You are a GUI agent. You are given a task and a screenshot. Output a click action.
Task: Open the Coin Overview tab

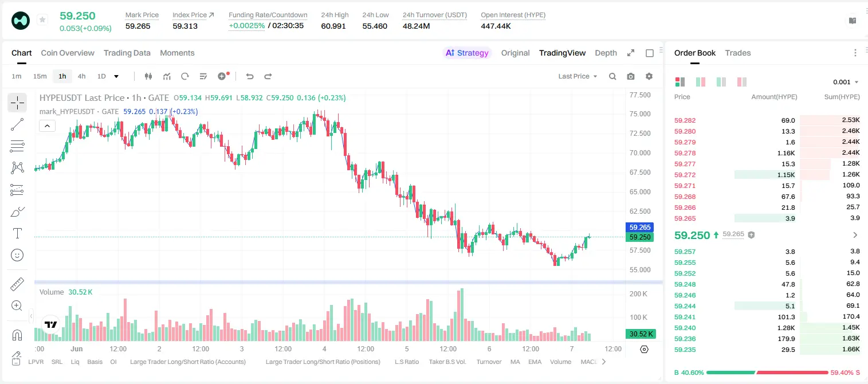[x=68, y=53]
